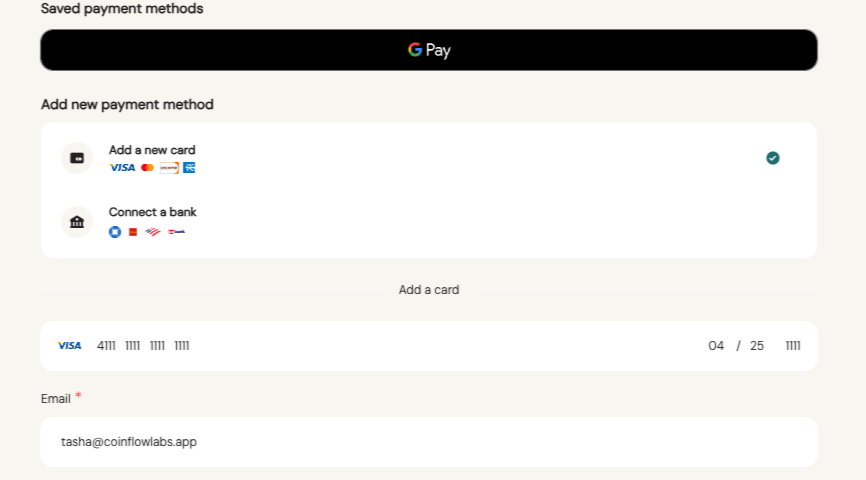The image size is (866, 480).
Task: Toggle the green checkmark for Add a new card
Action: coord(773,158)
